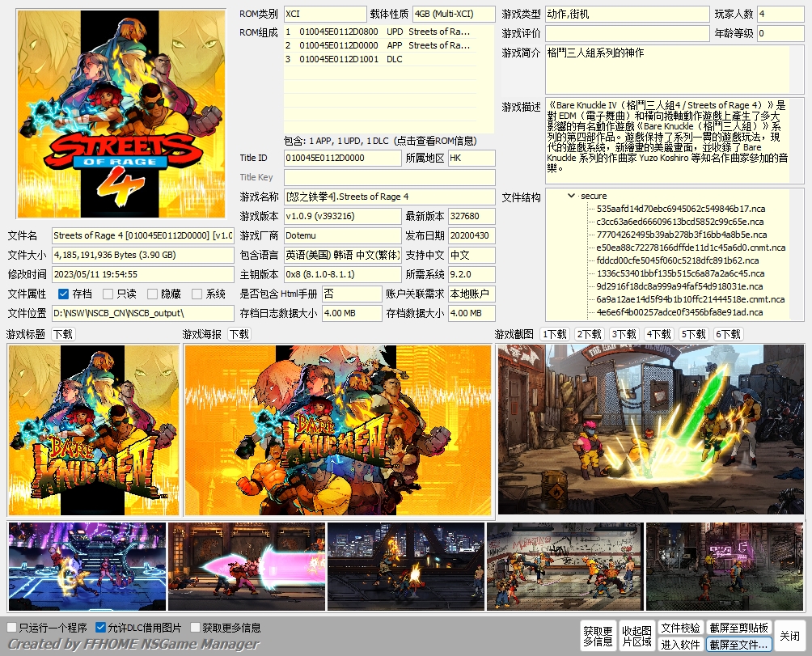
Task: Select file e50ea88c72278166dffde11d1c45a6d0.cnmt.nca
Action: 691,248
